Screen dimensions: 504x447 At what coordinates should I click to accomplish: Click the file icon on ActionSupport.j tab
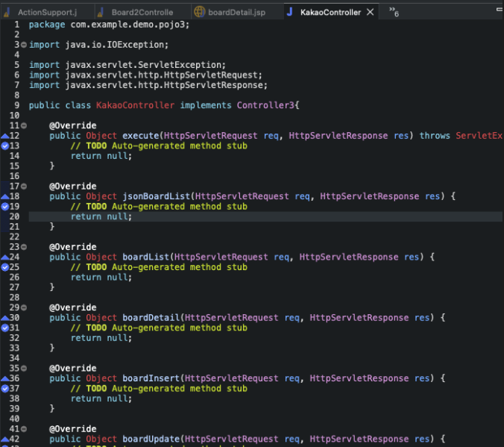point(7,12)
